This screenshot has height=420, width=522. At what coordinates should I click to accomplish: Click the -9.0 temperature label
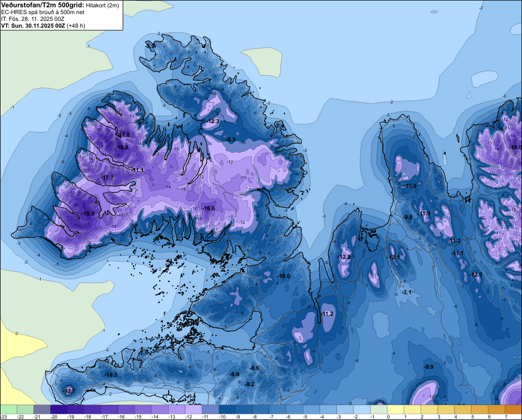tap(234, 374)
